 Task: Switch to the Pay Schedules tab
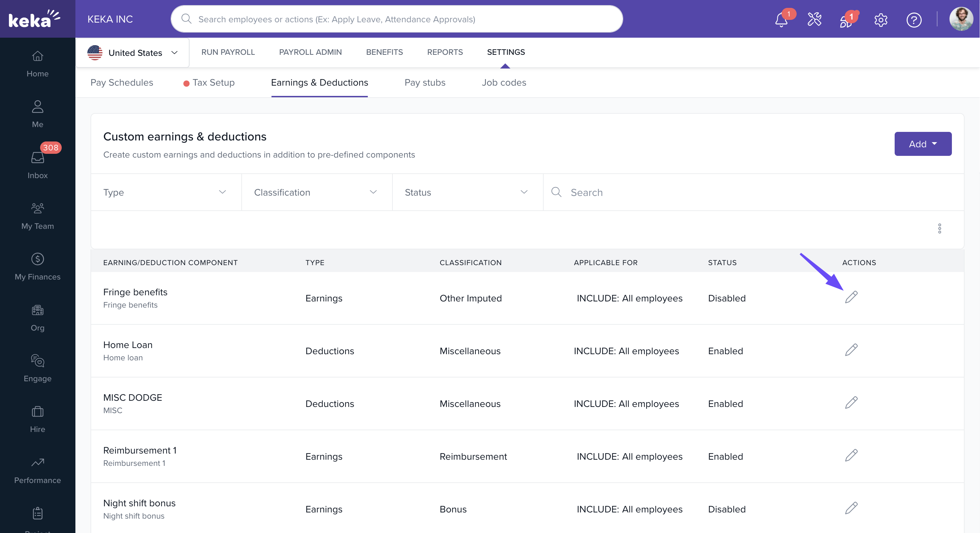[x=122, y=83]
